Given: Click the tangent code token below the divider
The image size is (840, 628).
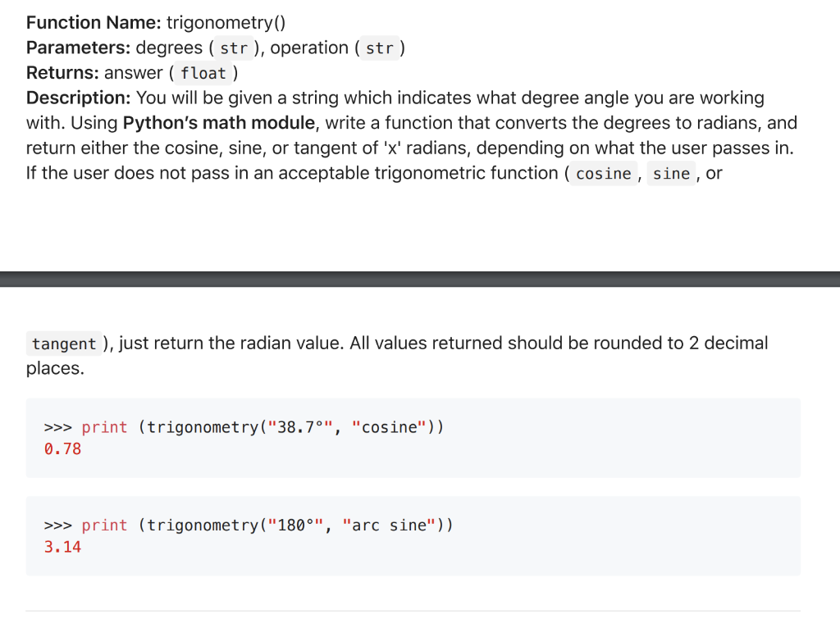Looking at the screenshot, I should 64,344.
